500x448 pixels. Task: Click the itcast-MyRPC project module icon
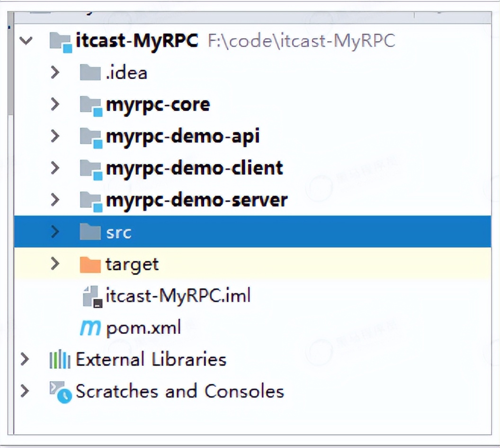(61, 42)
